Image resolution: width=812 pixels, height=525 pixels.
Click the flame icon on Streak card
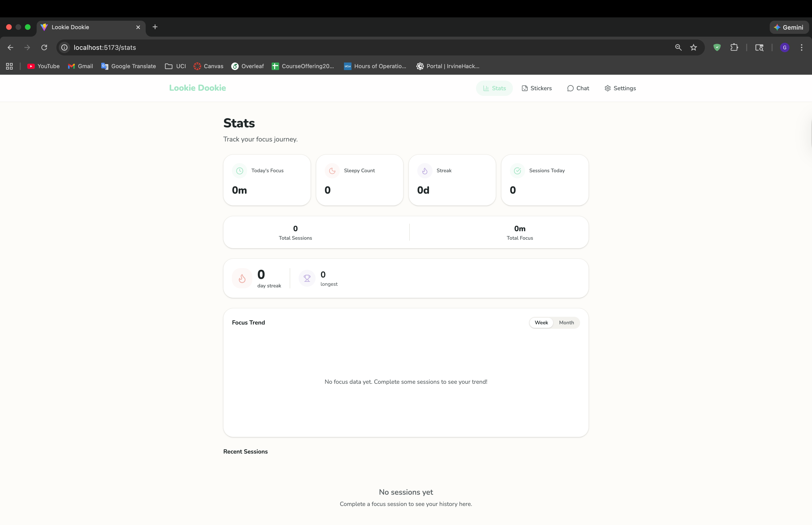[x=425, y=171]
